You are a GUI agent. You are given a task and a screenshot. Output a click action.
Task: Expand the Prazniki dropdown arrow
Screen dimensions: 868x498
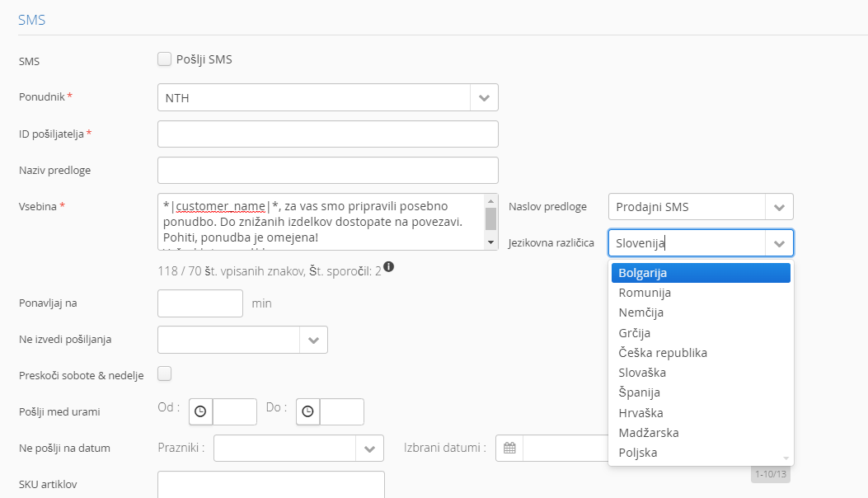click(x=370, y=449)
